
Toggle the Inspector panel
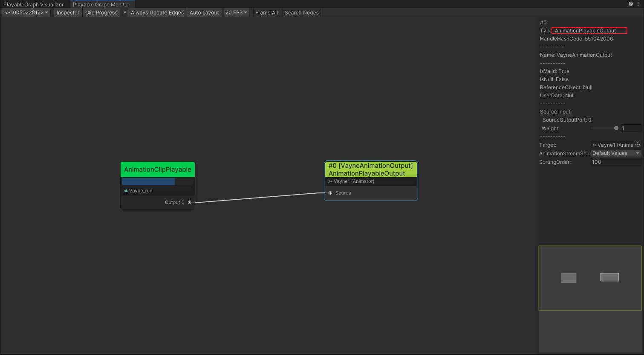click(68, 12)
